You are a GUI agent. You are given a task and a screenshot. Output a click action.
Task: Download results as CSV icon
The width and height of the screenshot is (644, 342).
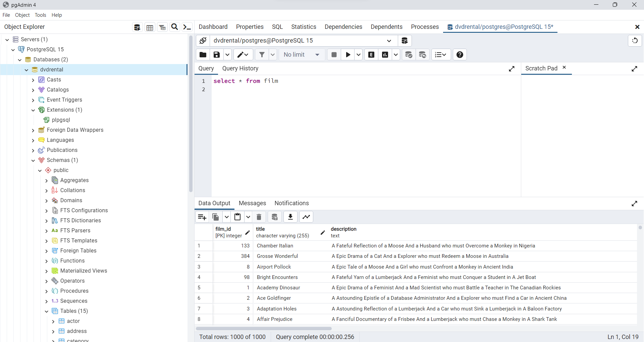(x=290, y=217)
